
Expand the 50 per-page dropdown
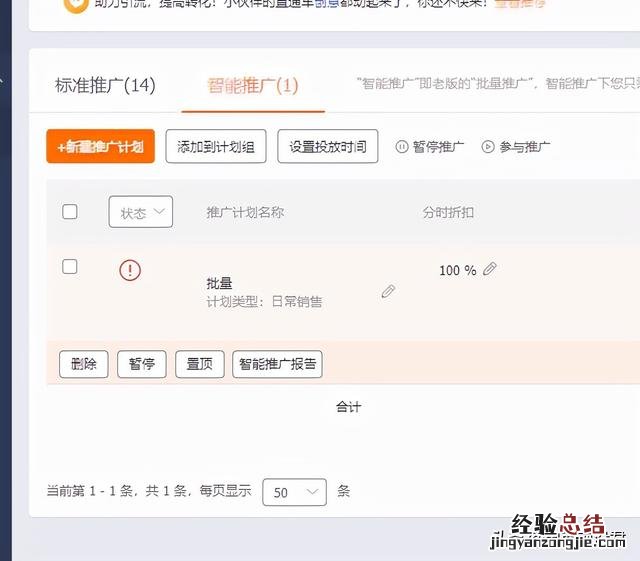(294, 492)
